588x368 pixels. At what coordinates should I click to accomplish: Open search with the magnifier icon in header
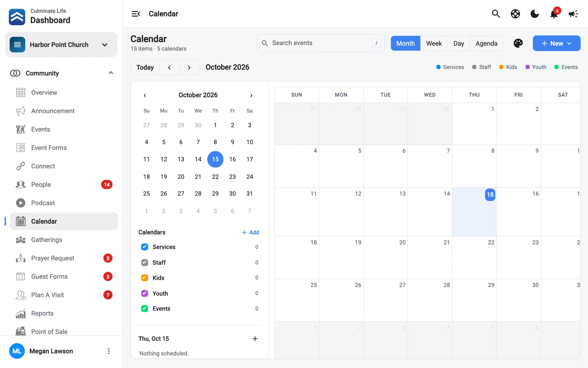click(496, 14)
